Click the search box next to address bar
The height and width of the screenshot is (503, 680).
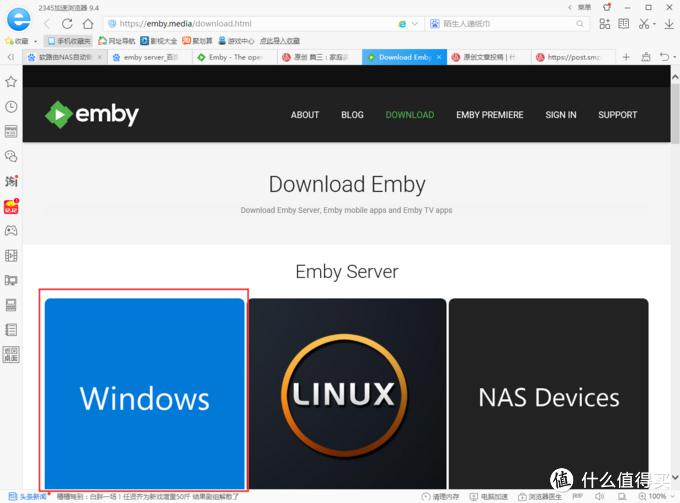[507, 24]
